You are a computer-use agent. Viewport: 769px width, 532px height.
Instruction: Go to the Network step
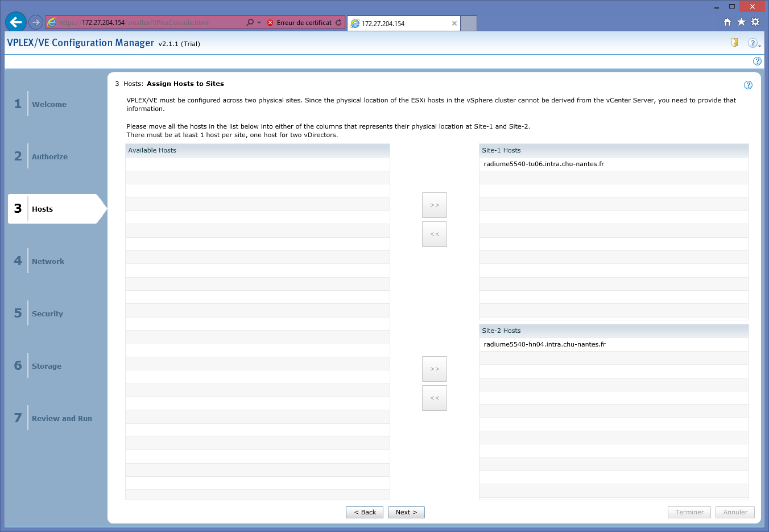click(x=48, y=261)
